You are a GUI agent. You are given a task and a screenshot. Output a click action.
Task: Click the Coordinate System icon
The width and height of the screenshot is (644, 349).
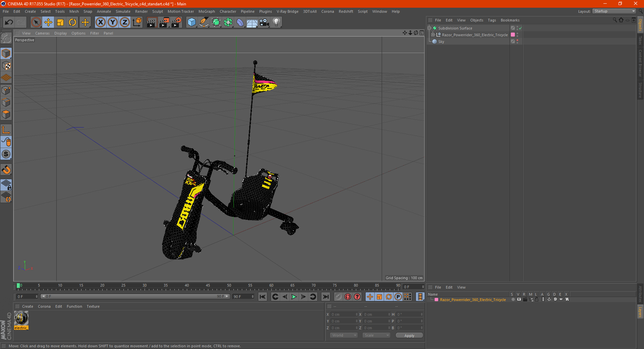tap(137, 22)
